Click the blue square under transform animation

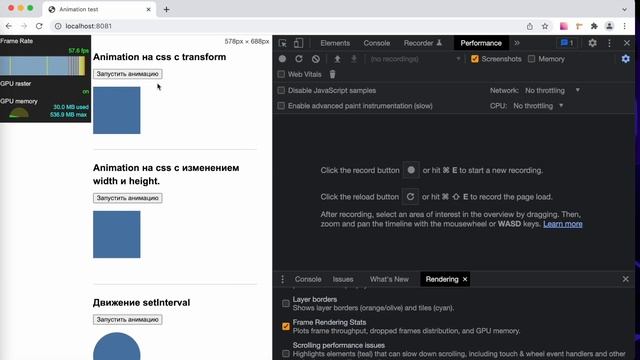pyautogui.click(x=116, y=110)
